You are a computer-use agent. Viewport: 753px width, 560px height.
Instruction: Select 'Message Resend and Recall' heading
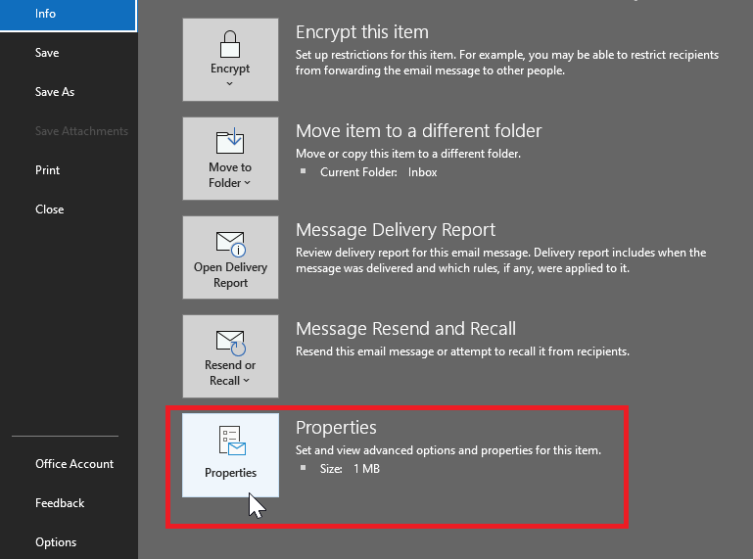click(x=405, y=329)
